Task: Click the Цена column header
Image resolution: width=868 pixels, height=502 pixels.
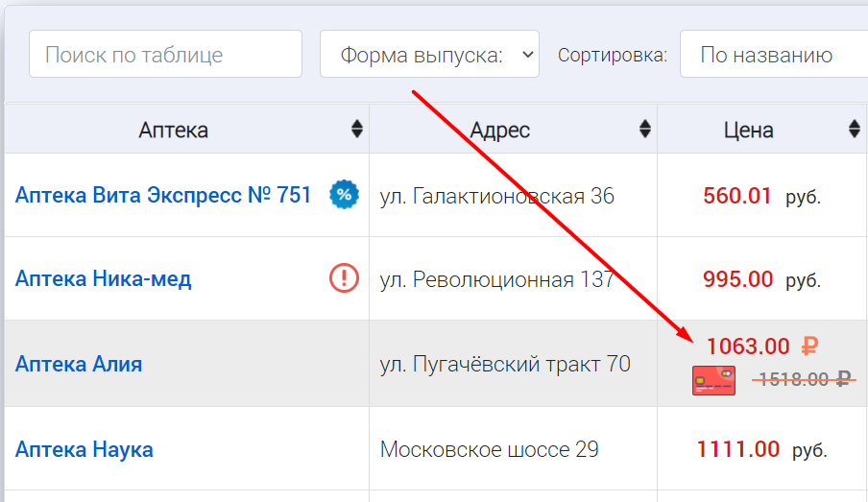Action: tap(748, 131)
